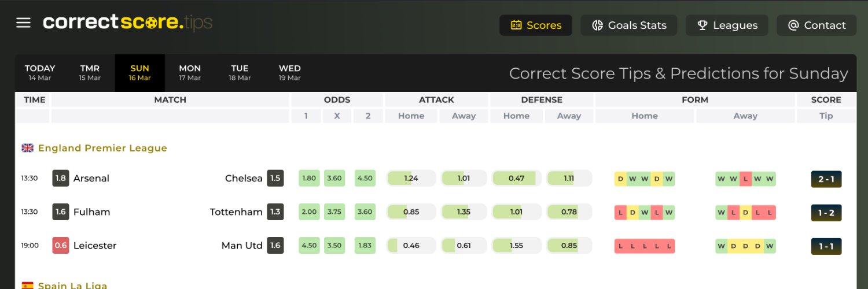This screenshot has width=868, height=289.
Task: Click the correctscore.tips logo
Action: (127, 23)
